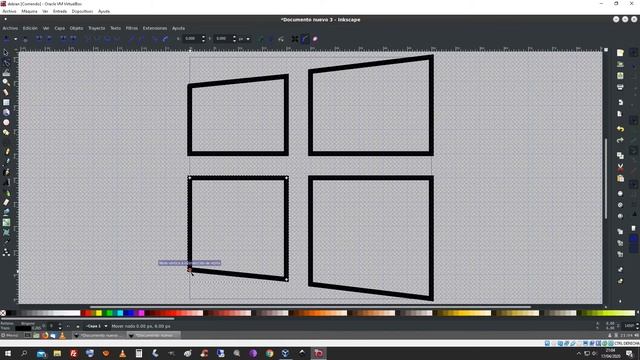Click the Paste clipboard icon
The height and width of the screenshot is (360, 640).
click(620, 179)
